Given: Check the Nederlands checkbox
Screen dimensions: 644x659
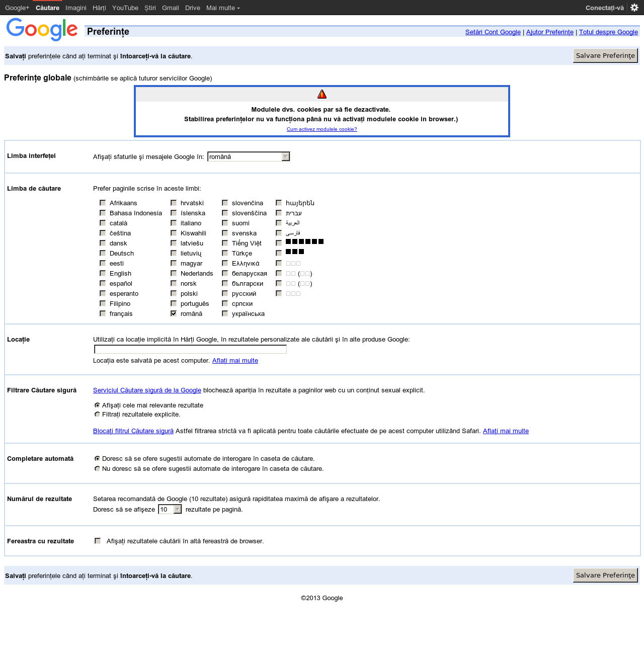Looking at the screenshot, I should pyautogui.click(x=174, y=273).
